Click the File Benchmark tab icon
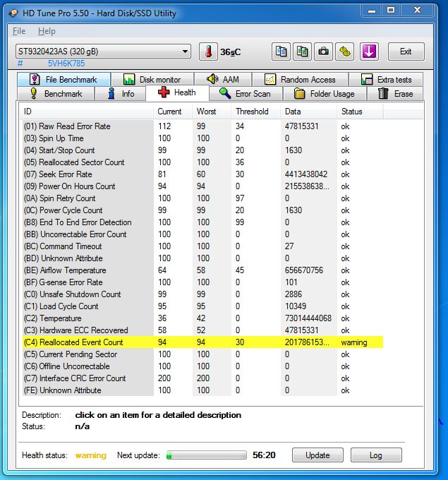This screenshot has width=448, height=480. coord(35,79)
